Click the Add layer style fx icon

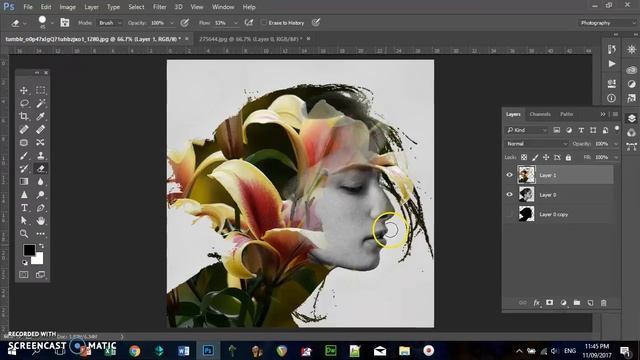click(536, 303)
